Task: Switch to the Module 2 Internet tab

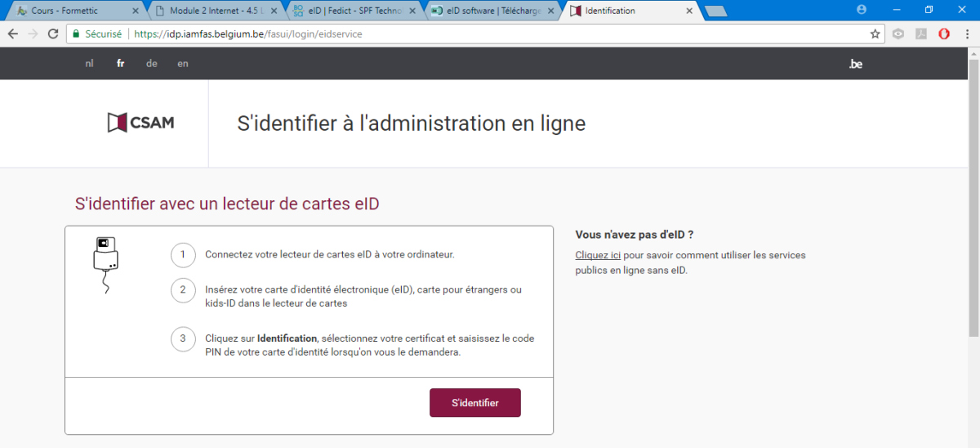Action: [x=212, y=11]
